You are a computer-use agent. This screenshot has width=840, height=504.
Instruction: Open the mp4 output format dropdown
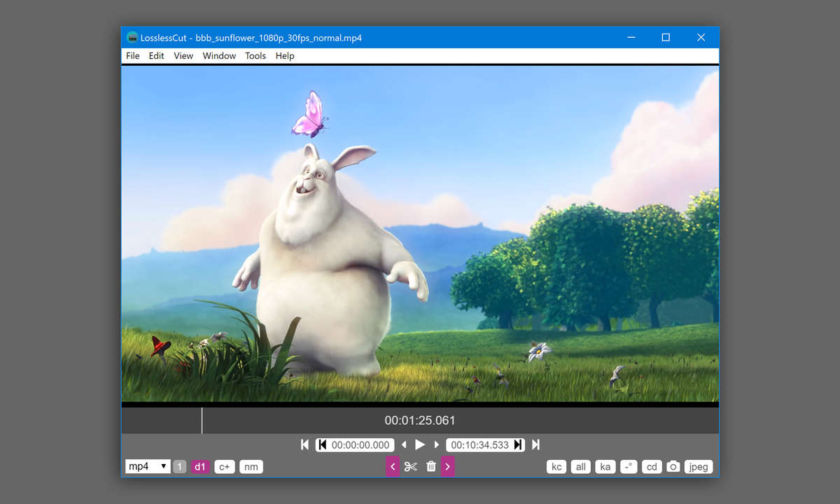pyautogui.click(x=148, y=466)
